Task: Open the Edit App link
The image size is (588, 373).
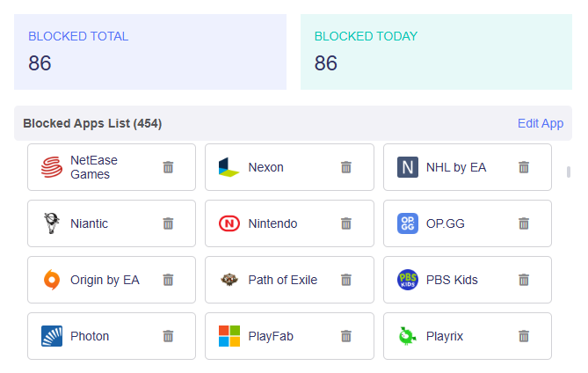Action: tap(541, 123)
